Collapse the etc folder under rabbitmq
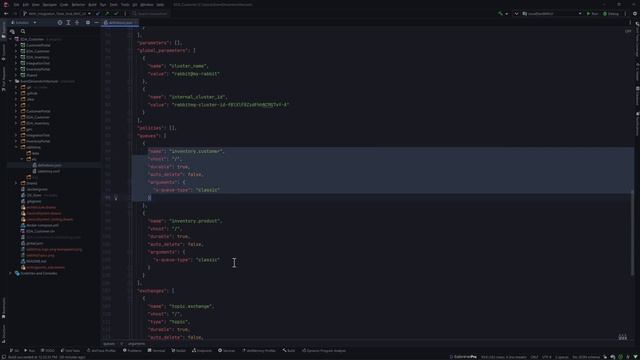Screen dimensions: 640x360 22,159
